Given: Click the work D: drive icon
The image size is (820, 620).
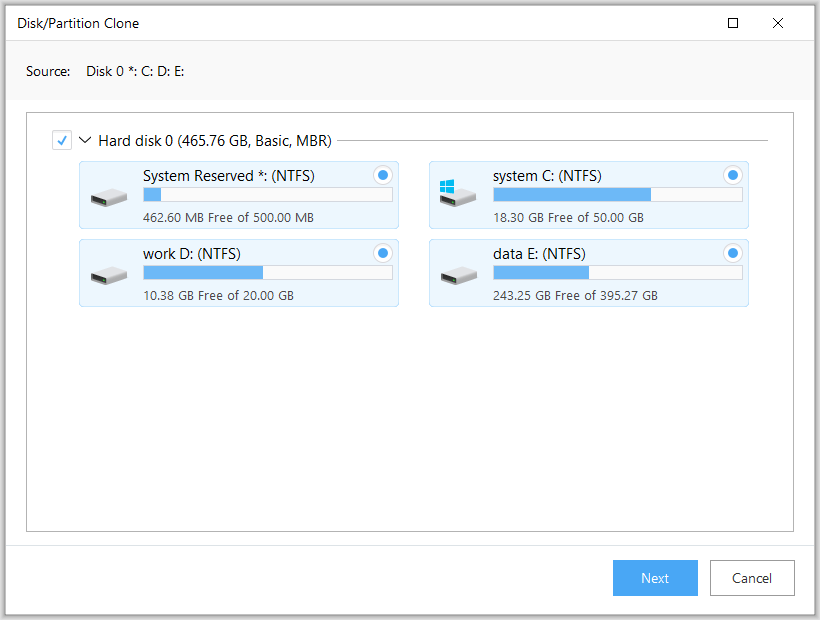Looking at the screenshot, I should tap(107, 273).
